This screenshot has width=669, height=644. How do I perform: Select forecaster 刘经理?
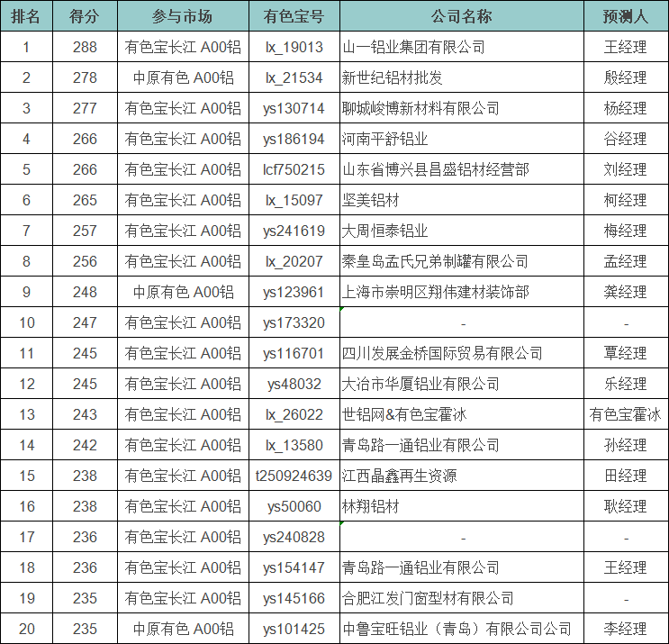click(x=626, y=169)
